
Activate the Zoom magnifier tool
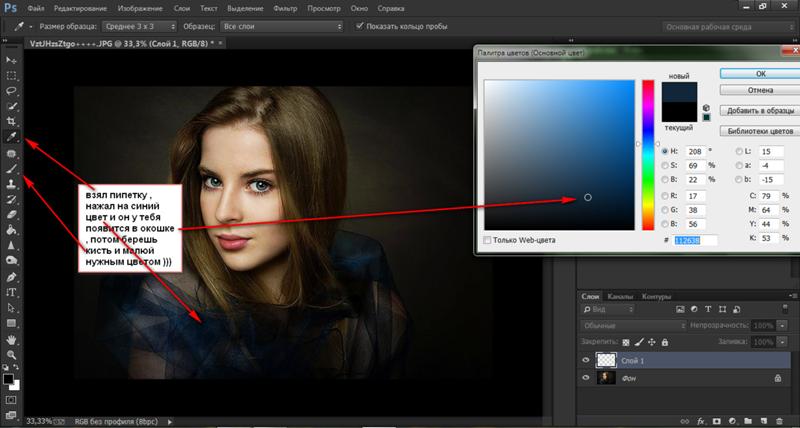pyautogui.click(x=12, y=355)
